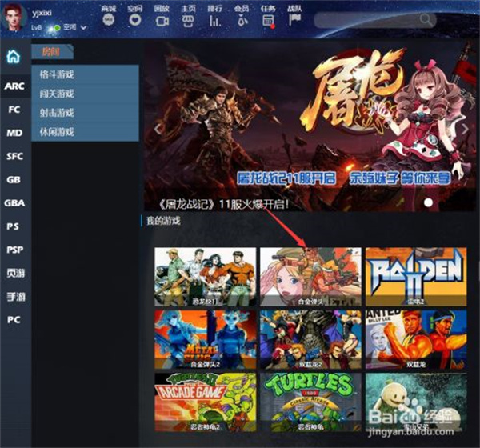Click banner caption 《屠龙战记》11服火爆开启
Screen dimensions: 480x448
[223, 204]
